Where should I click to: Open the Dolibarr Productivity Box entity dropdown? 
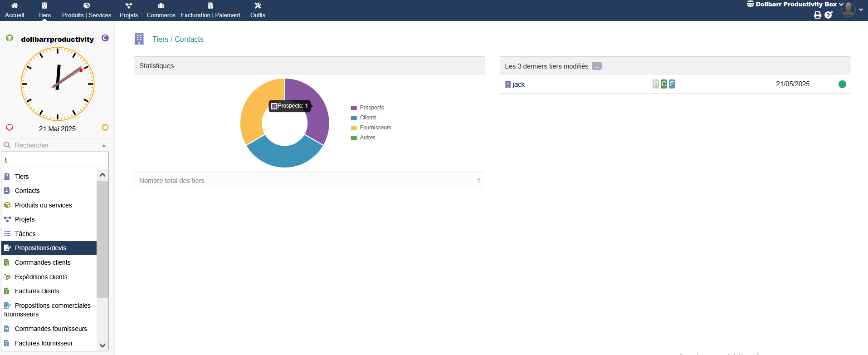pos(795,4)
